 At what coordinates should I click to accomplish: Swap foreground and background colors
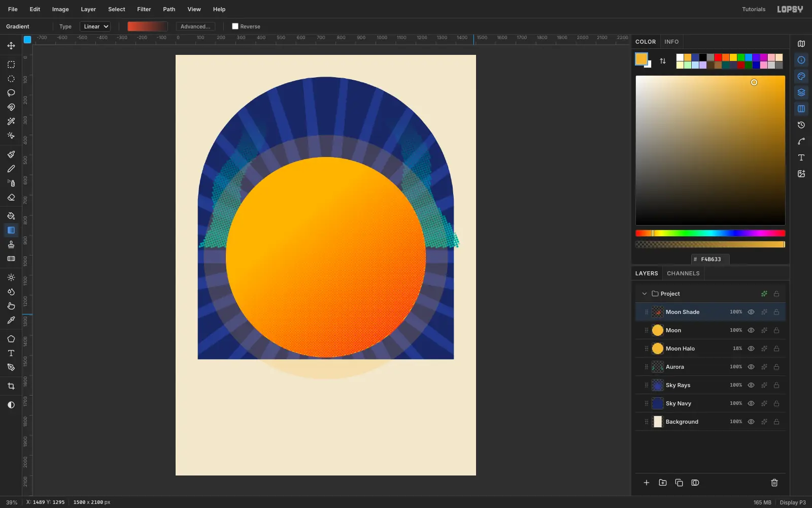pyautogui.click(x=663, y=61)
